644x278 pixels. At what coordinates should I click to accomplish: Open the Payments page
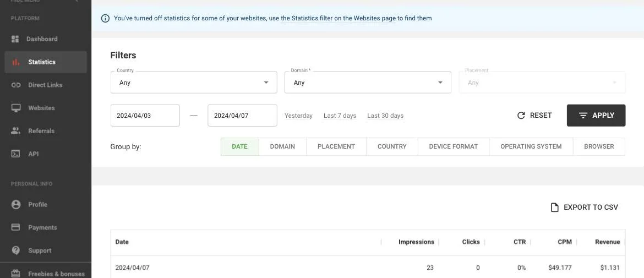[x=46, y=227]
